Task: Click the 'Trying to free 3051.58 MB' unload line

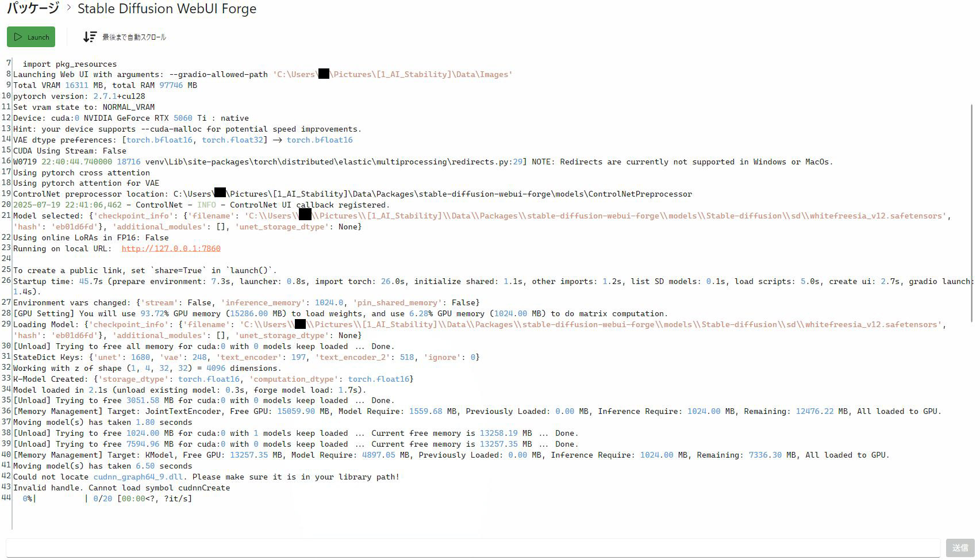Action: 204,400
